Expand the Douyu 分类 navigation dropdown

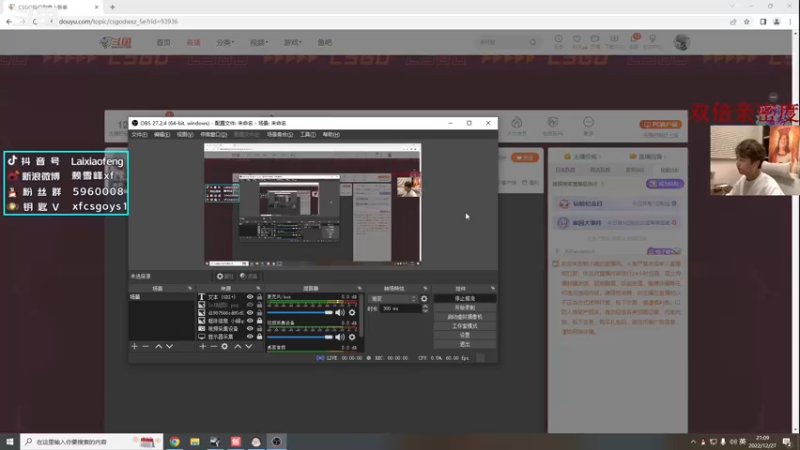225,42
